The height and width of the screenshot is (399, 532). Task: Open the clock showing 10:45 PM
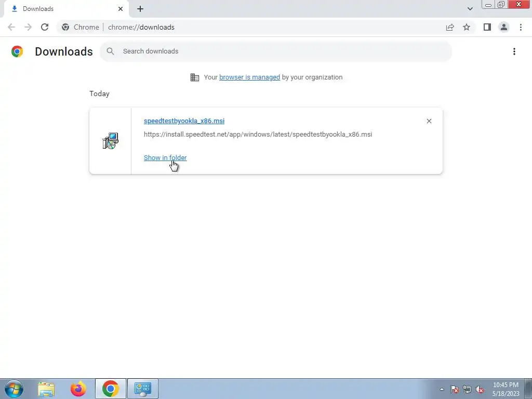(506, 389)
